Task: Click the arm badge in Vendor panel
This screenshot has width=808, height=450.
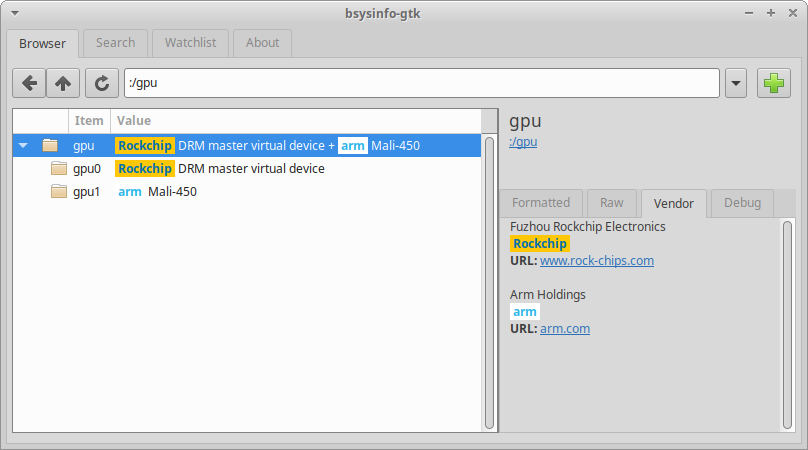Action: (x=525, y=312)
